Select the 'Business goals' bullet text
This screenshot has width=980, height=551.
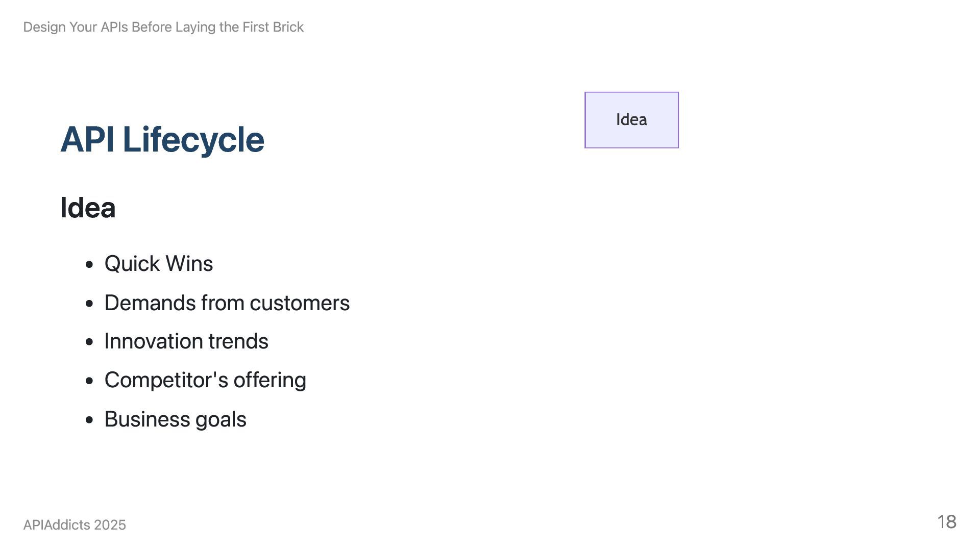click(x=175, y=419)
